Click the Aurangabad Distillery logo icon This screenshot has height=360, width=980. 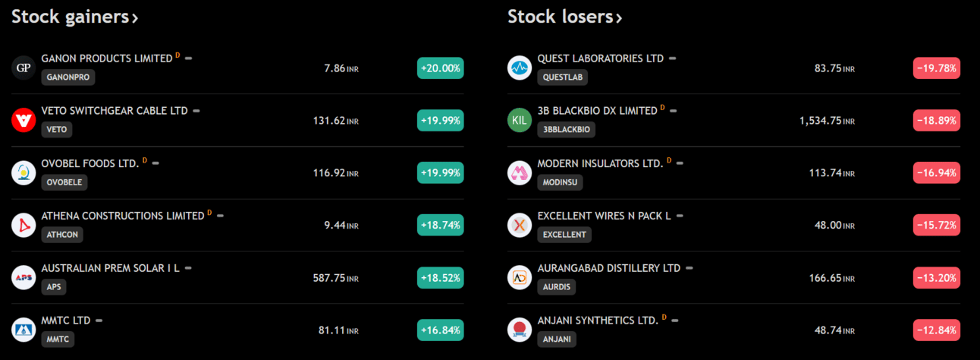pyautogui.click(x=520, y=277)
